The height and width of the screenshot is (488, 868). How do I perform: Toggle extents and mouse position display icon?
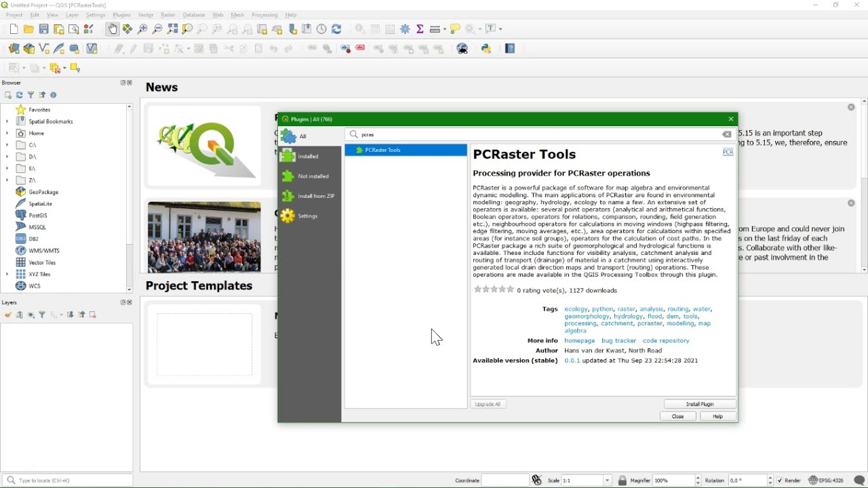537,481
